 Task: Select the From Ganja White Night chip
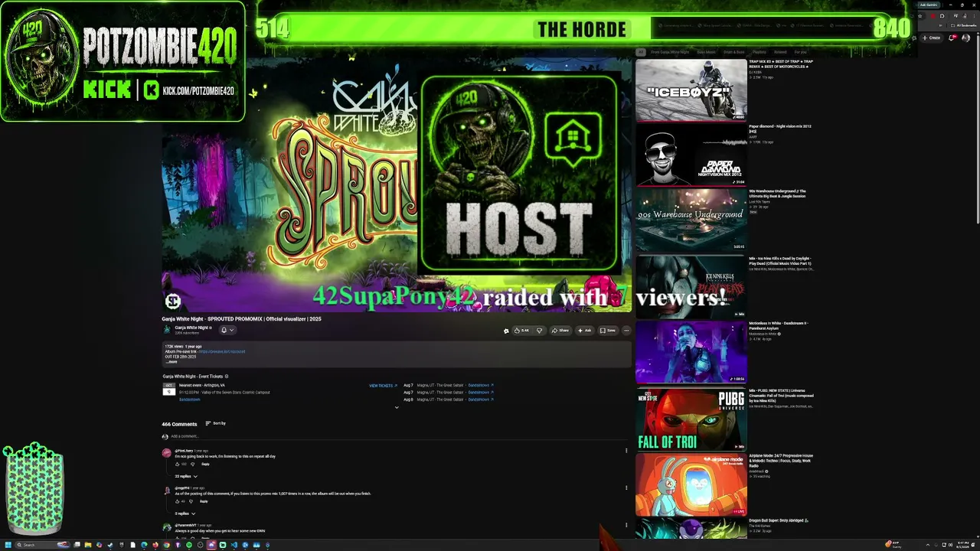tap(670, 52)
